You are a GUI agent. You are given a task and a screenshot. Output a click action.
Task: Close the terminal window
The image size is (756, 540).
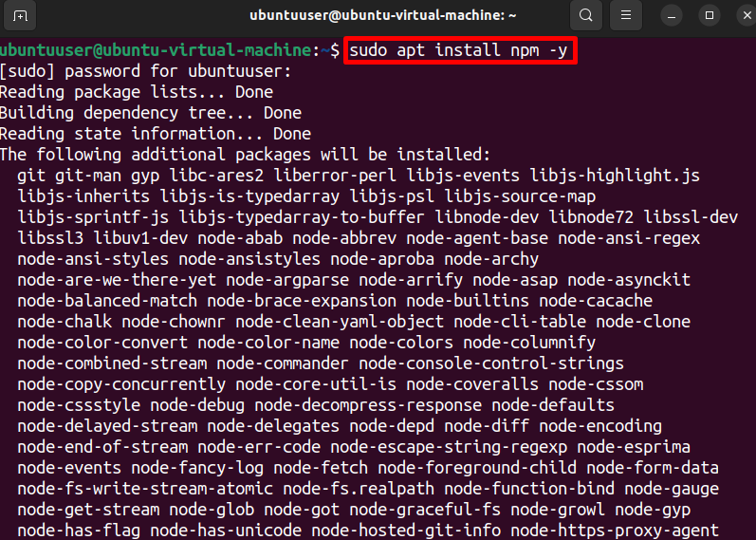[747, 16]
